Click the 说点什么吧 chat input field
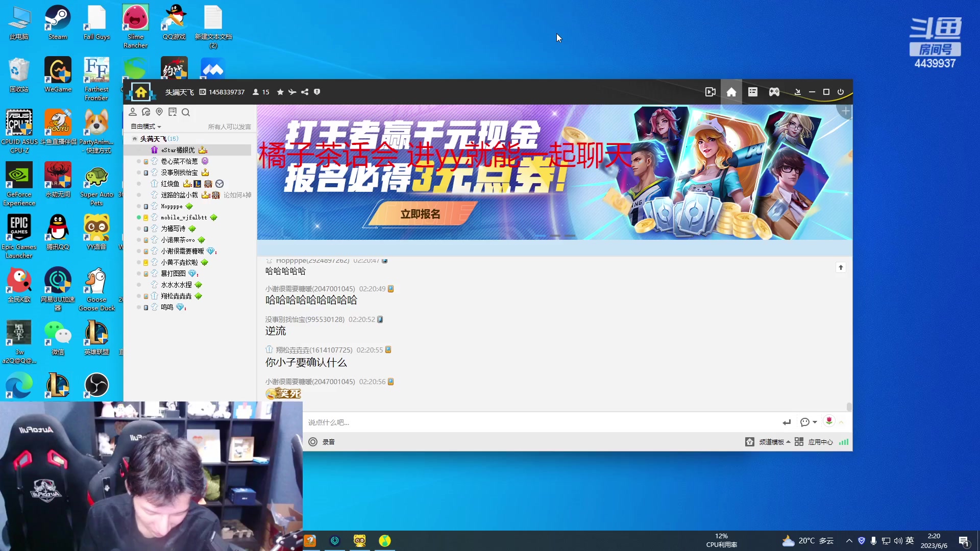 click(541, 422)
